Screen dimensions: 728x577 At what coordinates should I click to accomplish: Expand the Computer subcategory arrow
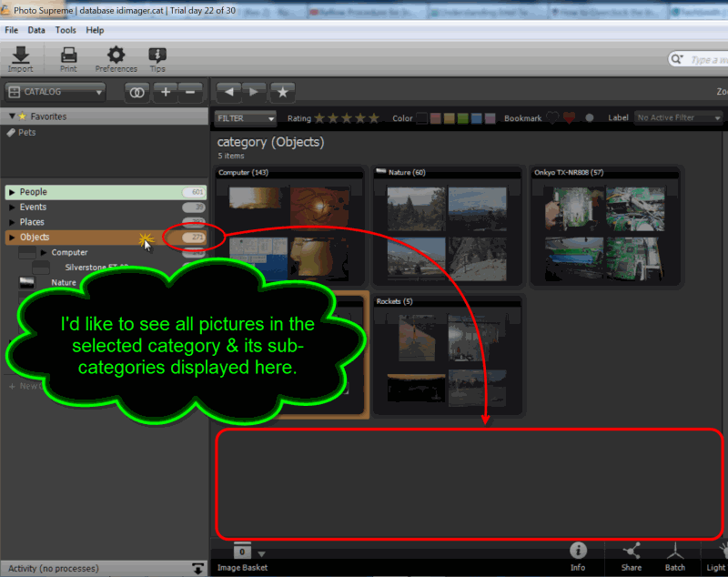click(44, 252)
